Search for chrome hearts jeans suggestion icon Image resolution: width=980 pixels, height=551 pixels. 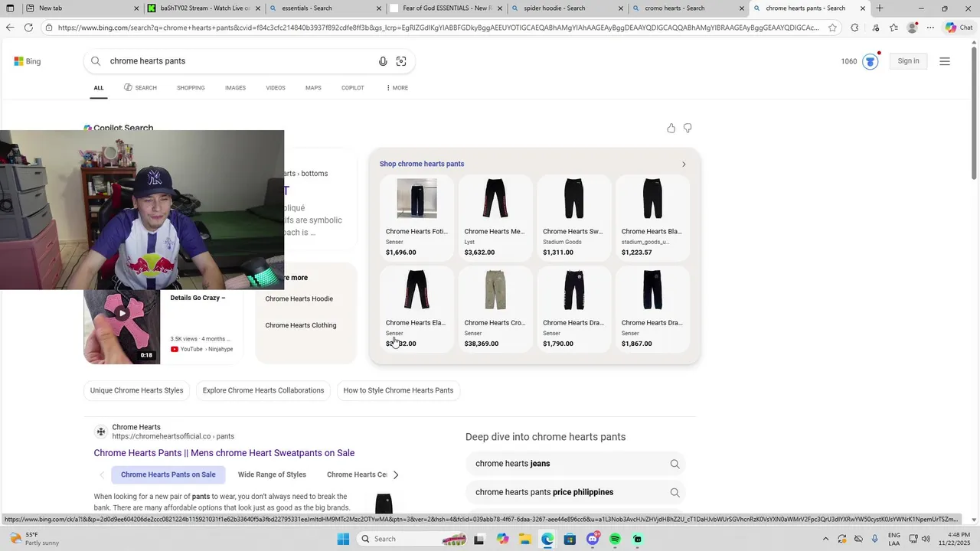[x=675, y=464]
